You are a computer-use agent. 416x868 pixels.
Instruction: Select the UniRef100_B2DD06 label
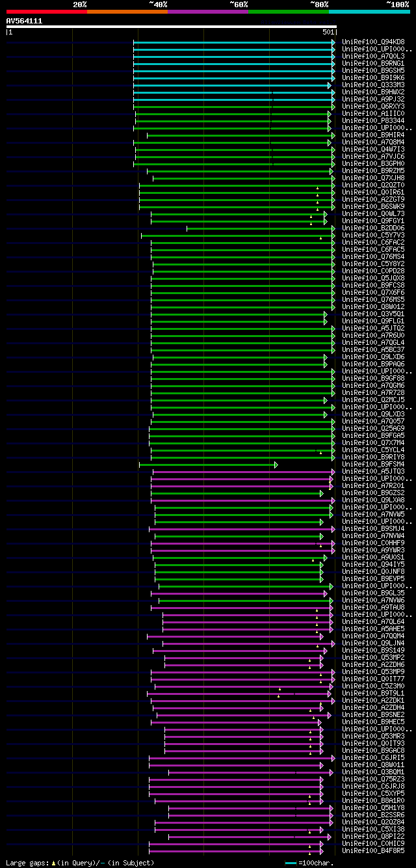(x=373, y=228)
